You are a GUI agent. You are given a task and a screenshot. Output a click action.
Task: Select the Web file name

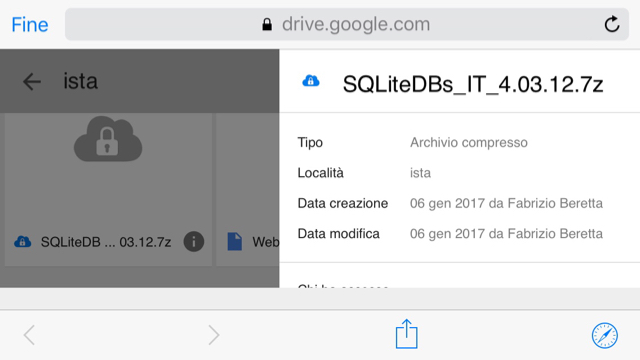[x=265, y=242]
